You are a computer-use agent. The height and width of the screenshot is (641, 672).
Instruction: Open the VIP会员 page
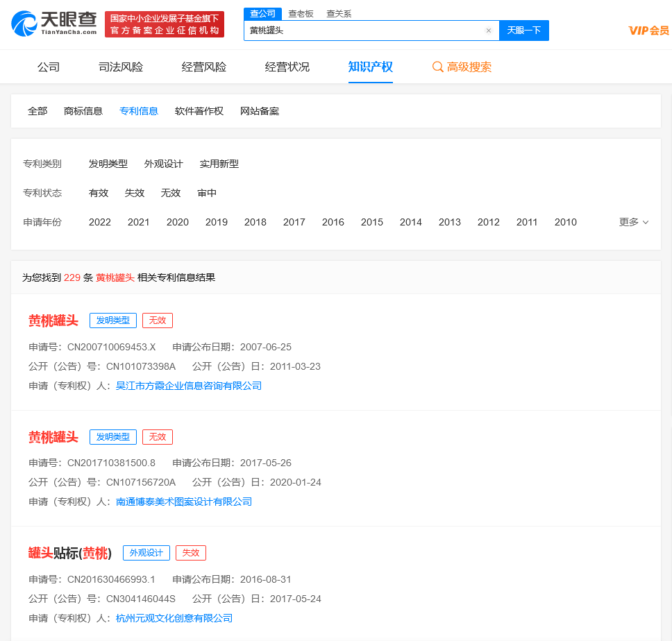coord(649,31)
